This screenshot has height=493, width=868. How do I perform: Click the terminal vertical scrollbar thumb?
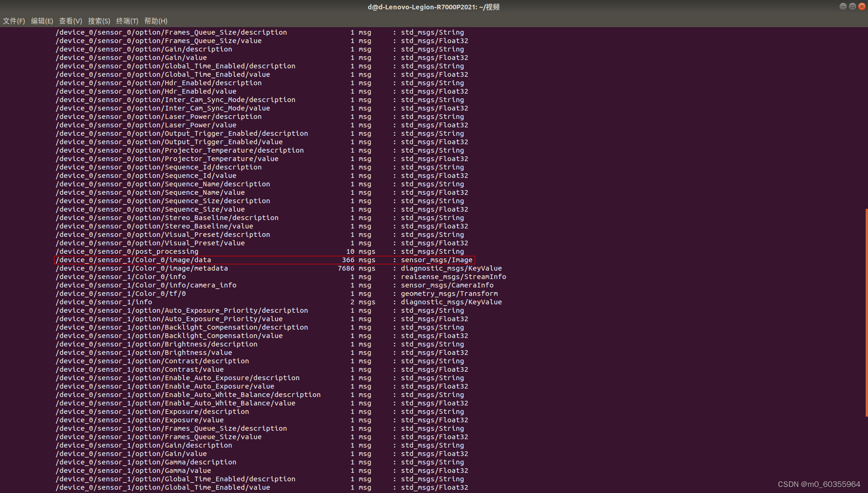(x=866, y=313)
